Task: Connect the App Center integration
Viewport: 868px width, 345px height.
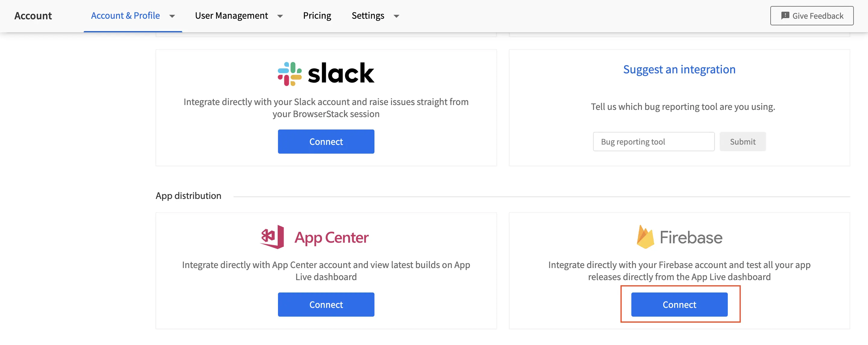Action: (x=326, y=305)
